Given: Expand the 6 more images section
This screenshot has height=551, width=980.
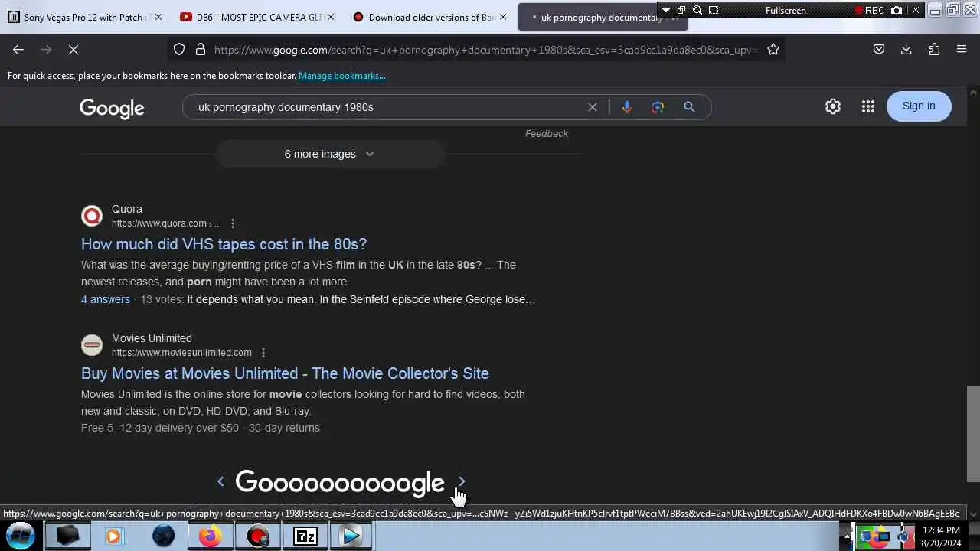Looking at the screenshot, I should coord(330,154).
